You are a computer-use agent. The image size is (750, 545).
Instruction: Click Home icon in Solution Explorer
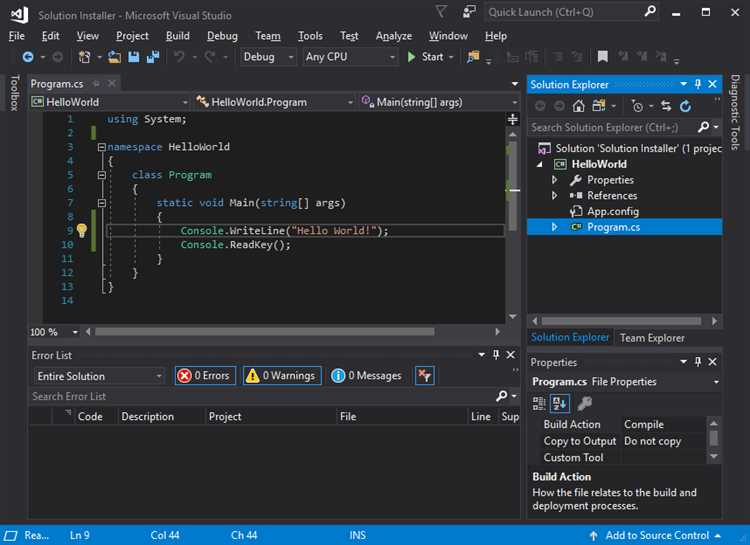pyautogui.click(x=579, y=106)
